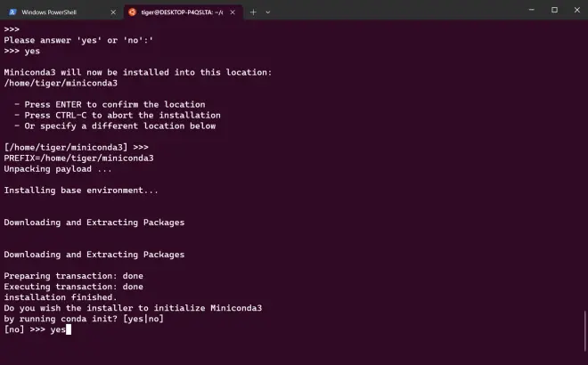Close the Windows PowerShell tab
Screen dimensions: 588x365
113,12
